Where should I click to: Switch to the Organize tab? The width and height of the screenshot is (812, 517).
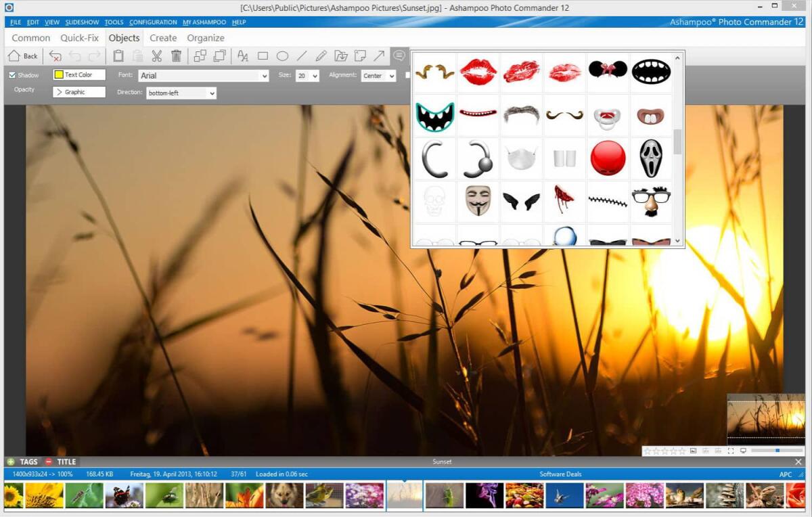point(205,38)
